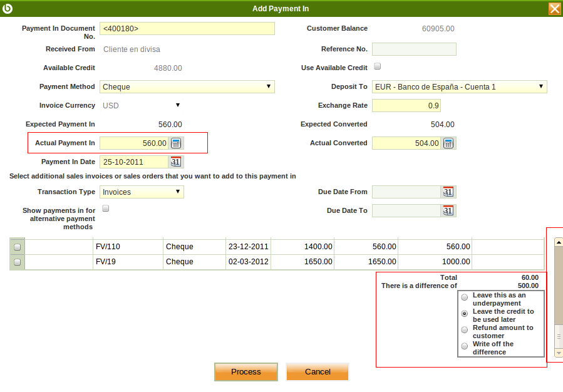Click the Process button
The image size is (563, 392).
point(245,372)
